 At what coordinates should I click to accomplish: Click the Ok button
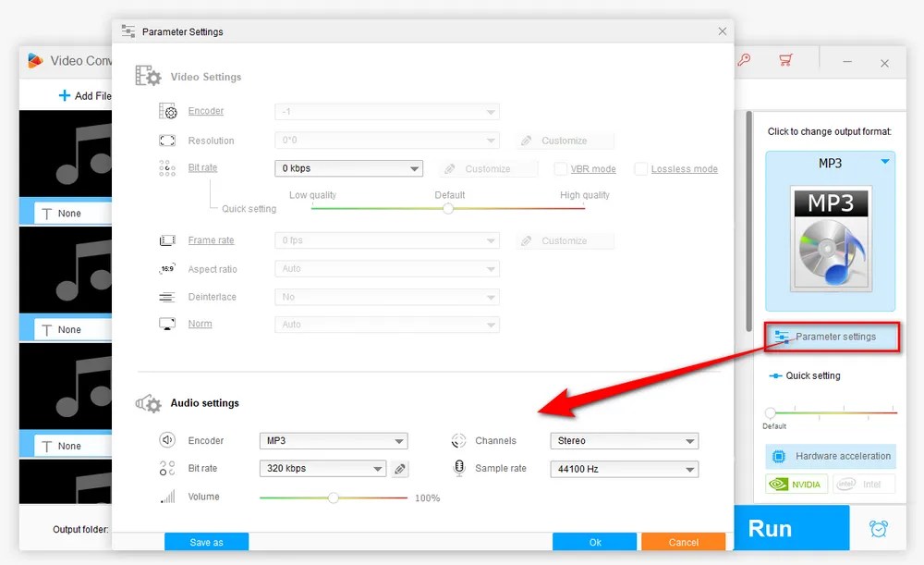(594, 541)
